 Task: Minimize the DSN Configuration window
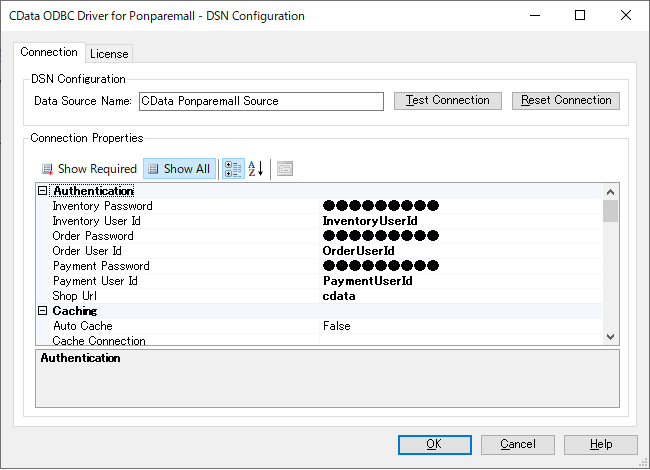tap(535, 15)
